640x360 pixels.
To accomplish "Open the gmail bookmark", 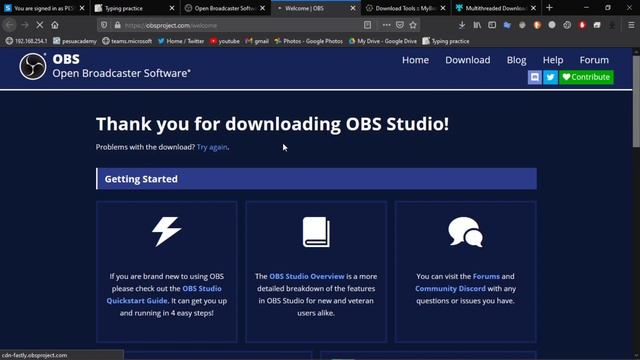I will (x=257, y=41).
